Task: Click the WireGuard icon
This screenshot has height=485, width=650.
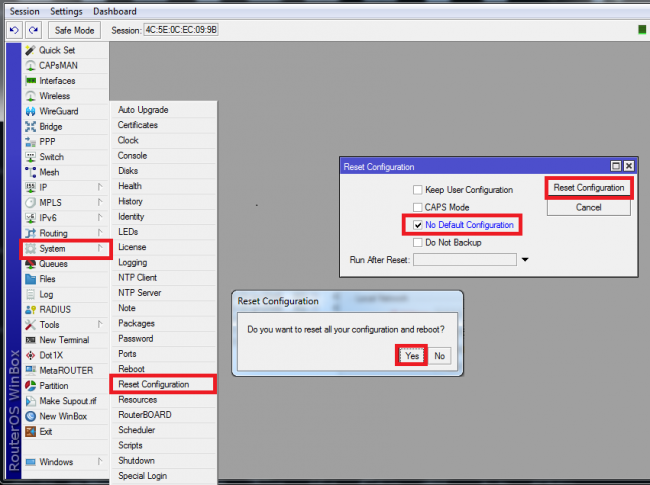Action: coord(30,112)
